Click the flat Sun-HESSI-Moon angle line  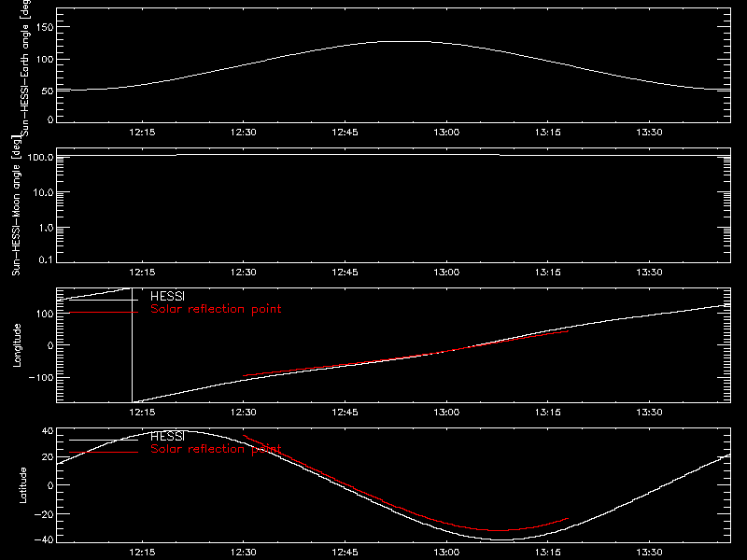point(393,155)
